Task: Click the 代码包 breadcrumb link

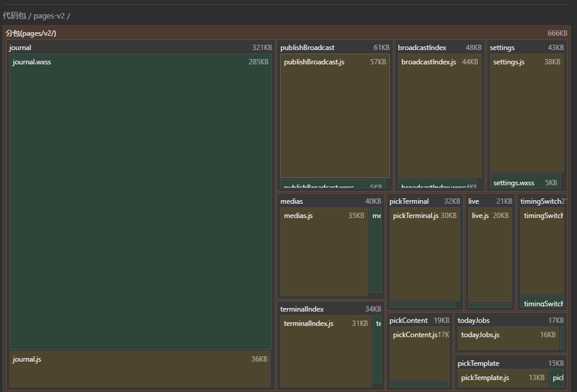Action: click(x=14, y=16)
